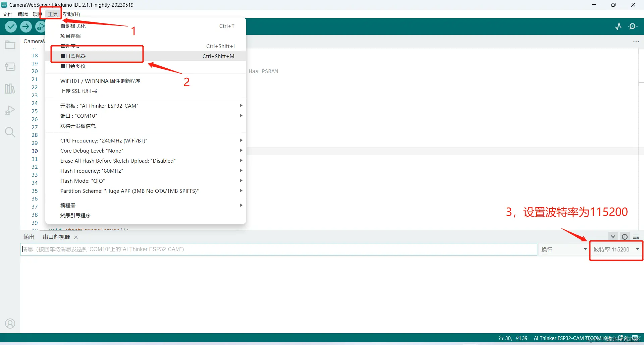The image size is (644, 345).
Task: Select 烧录引导程序 menu entry
Action: 146,215
